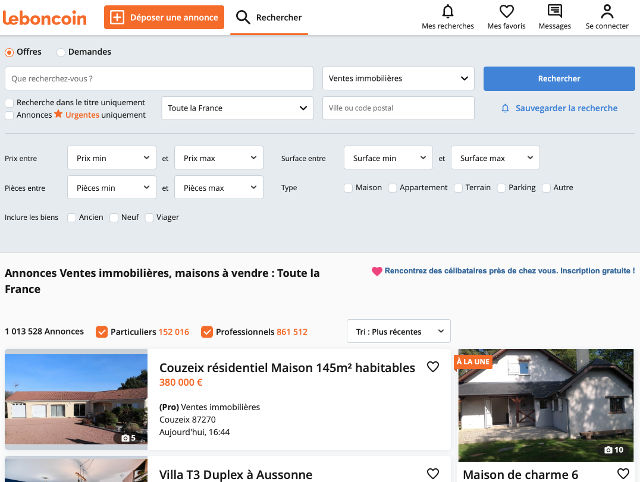Open the Pièces max dropdown
Screen dimensions: 640x482
[219, 188]
